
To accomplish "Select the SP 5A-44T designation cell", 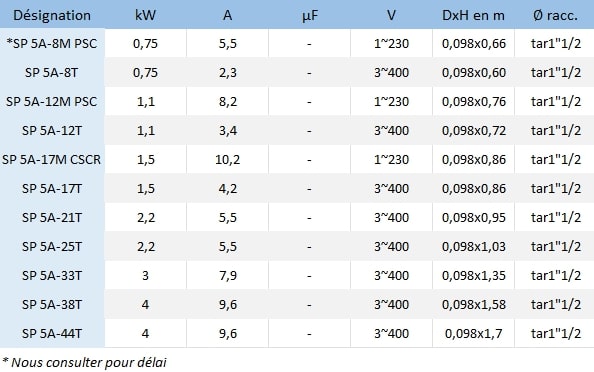I will point(52,333).
